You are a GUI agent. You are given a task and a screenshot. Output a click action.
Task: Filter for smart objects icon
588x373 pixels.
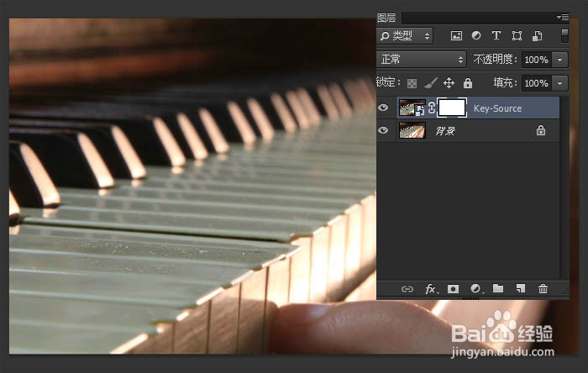click(x=537, y=35)
